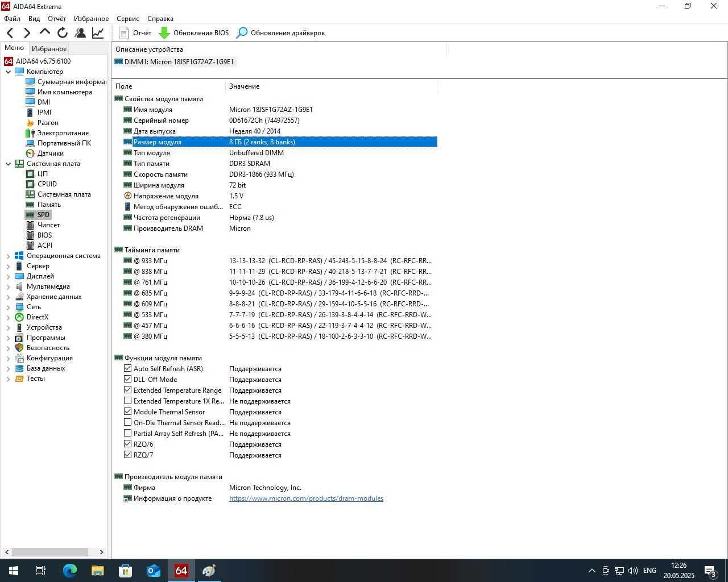Screen dimensions: 728x582
Task: Open the Вид menu
Action: 34,19
